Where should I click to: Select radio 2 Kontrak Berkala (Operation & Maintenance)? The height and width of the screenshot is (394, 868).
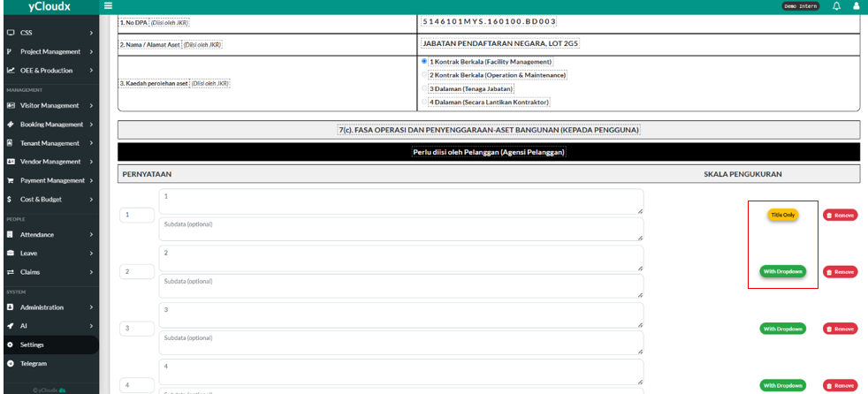click(424, 75)
